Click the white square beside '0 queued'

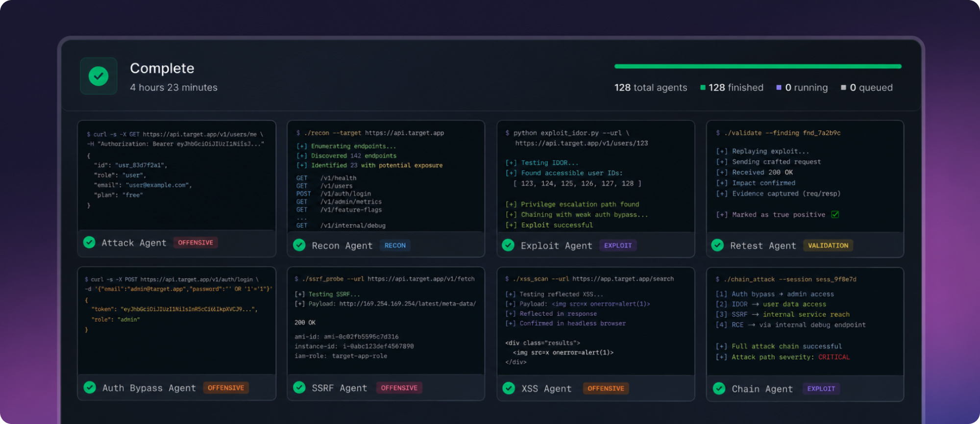[843, 87]
